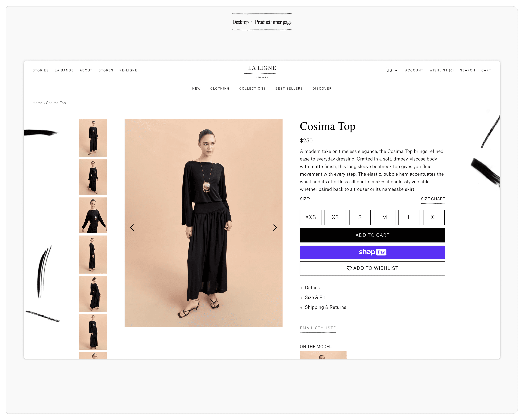Click the heart icon on the wishlist button
The height and width of the screenshot is (420, 524).
[x=349, y=268]
